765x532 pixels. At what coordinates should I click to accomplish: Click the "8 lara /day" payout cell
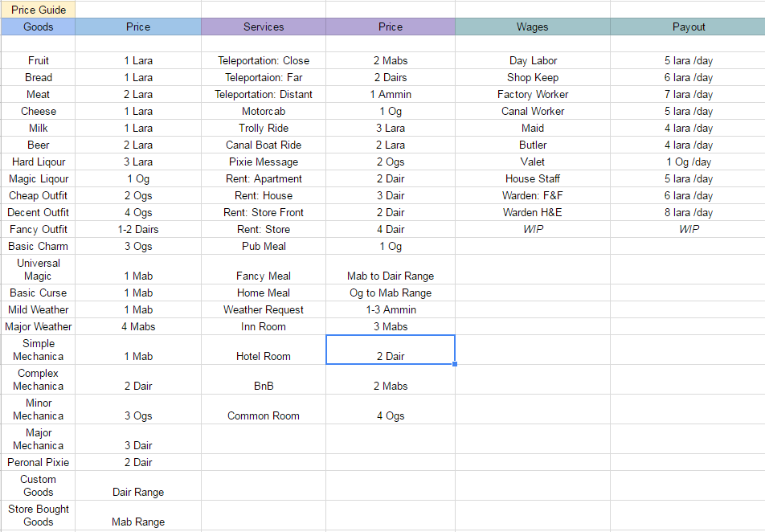point(688,212)
